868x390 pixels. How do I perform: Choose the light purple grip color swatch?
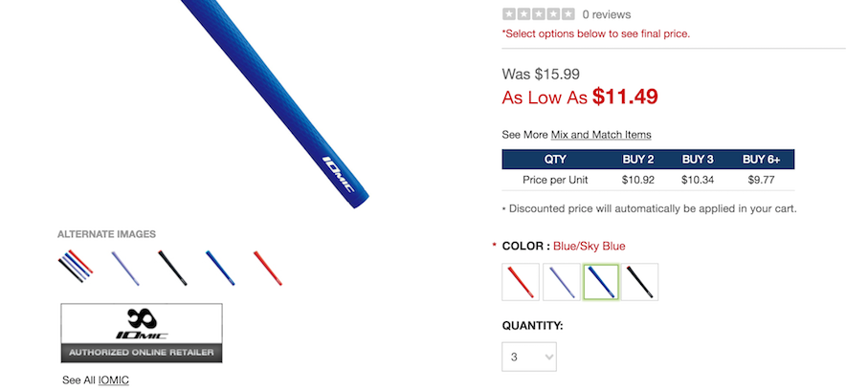(561, 281)
